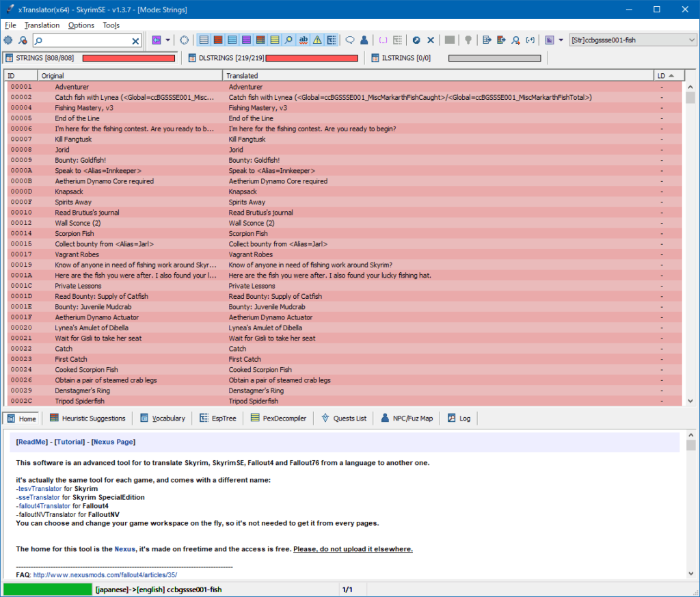
Task: Click into the toolbar search field
Action: [x=87, y=40]
